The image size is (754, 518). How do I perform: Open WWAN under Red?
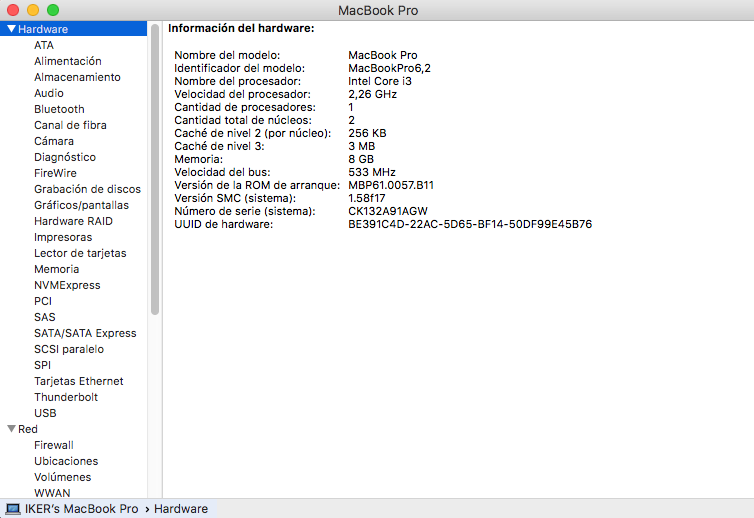click(x=52, y=493)
